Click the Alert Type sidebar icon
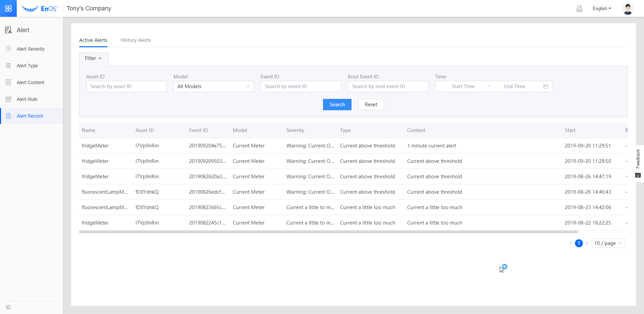This screenshot has height=314, width=644. pos(9,66)
